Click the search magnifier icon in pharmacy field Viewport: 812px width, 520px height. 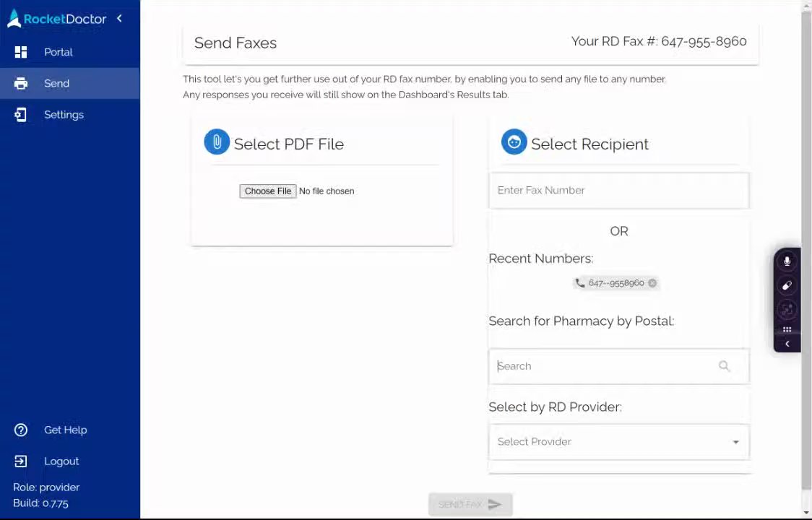[724, 366]
